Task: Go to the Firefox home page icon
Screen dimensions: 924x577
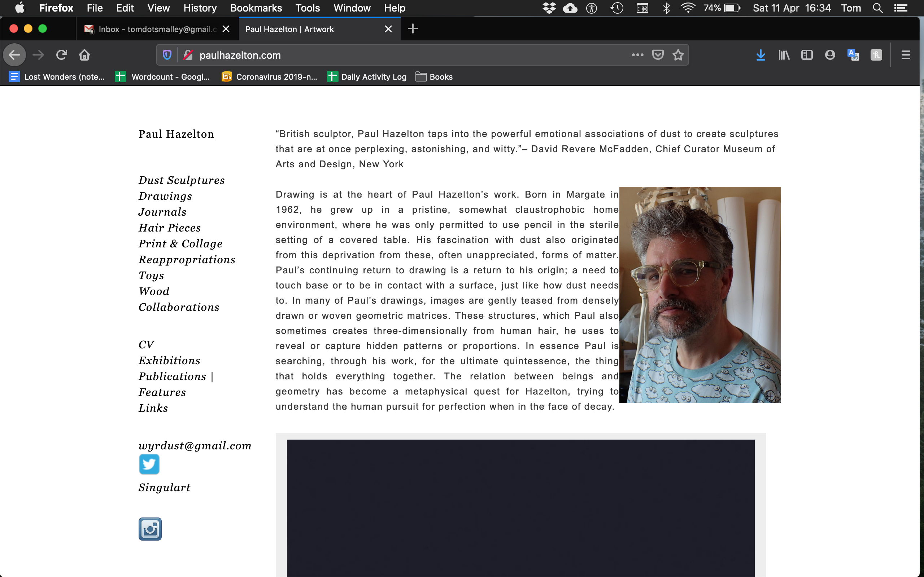Action: [84, 55]
